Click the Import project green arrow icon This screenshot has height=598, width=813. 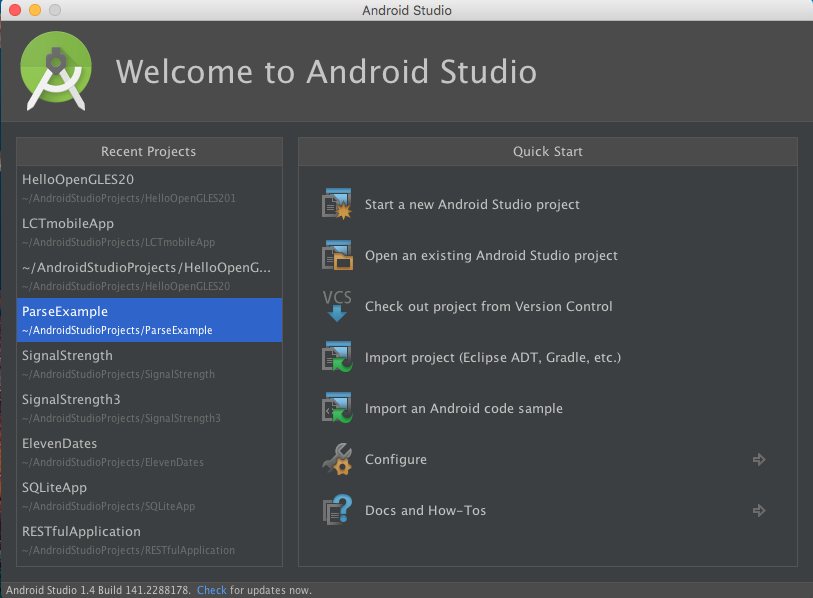click(337, 357)
